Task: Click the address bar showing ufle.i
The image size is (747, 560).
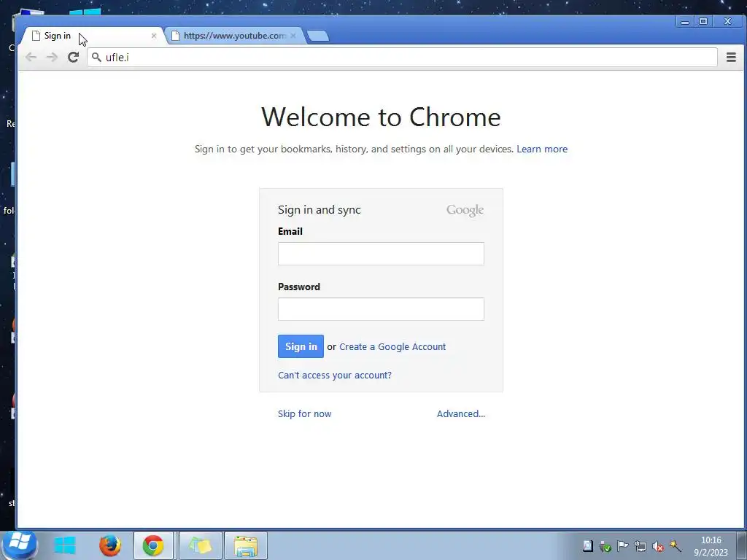Action: click(x=402, y=57)
